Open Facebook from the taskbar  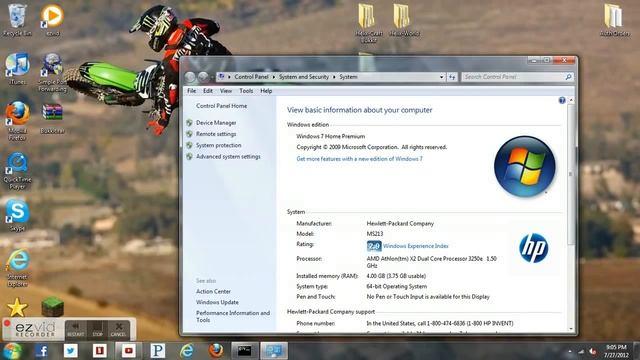click(41, 351)
